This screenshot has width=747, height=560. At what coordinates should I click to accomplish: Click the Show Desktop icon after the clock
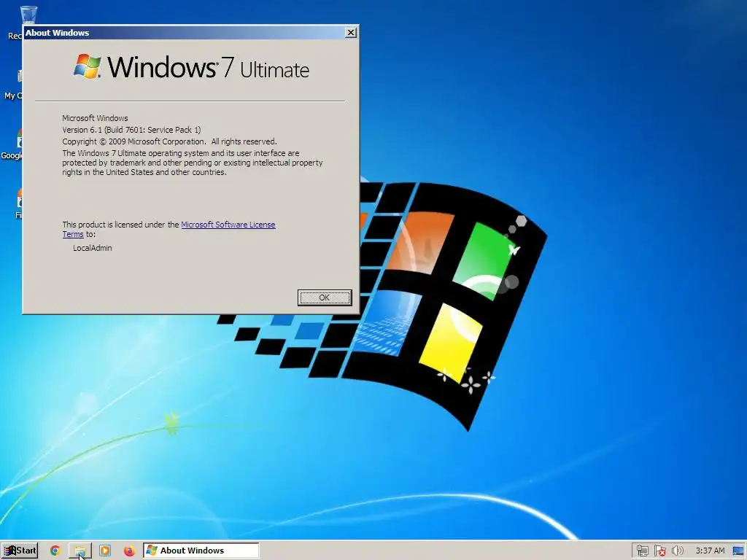[x=739, y=551]
